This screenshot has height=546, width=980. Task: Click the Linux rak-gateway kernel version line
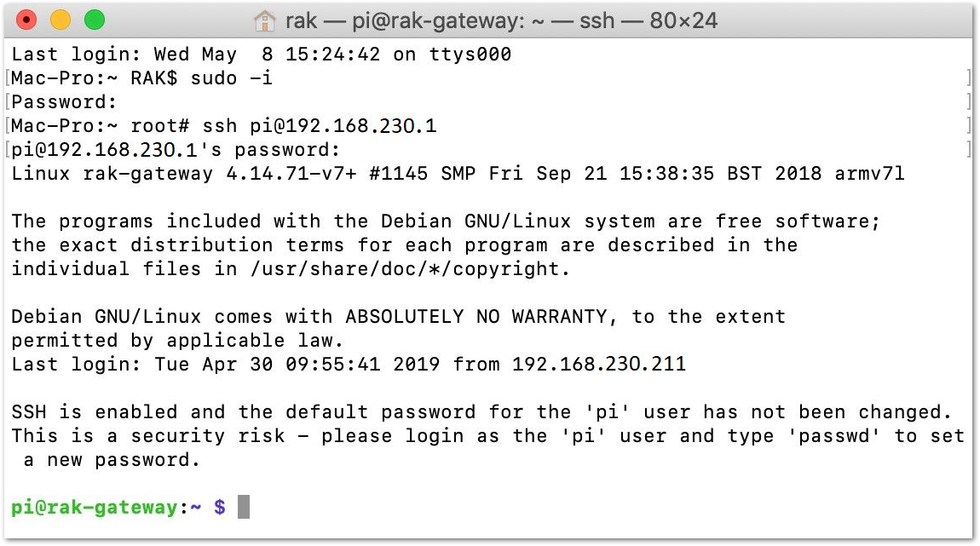(x=458, y=173)
